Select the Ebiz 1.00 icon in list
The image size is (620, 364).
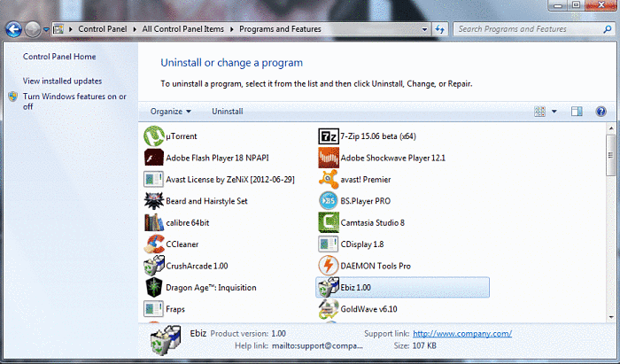[329, 287]
